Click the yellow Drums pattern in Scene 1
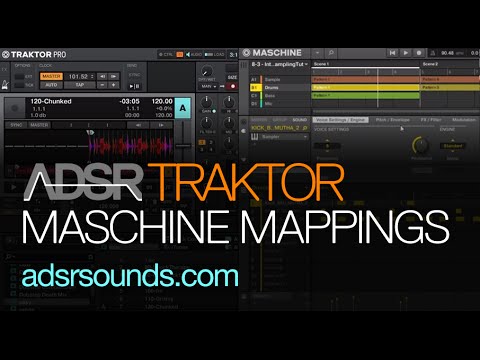The width and height of the screenshot is (480, 360). tap(365, 88)
